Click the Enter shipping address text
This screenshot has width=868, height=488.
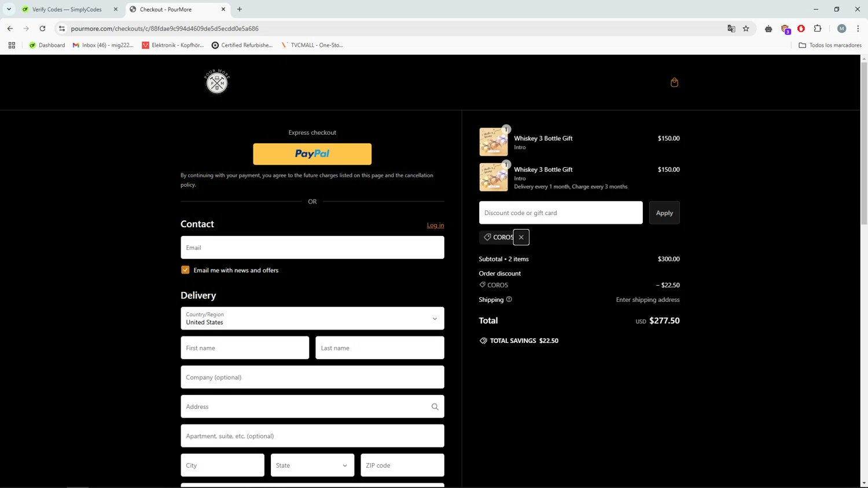648,300
